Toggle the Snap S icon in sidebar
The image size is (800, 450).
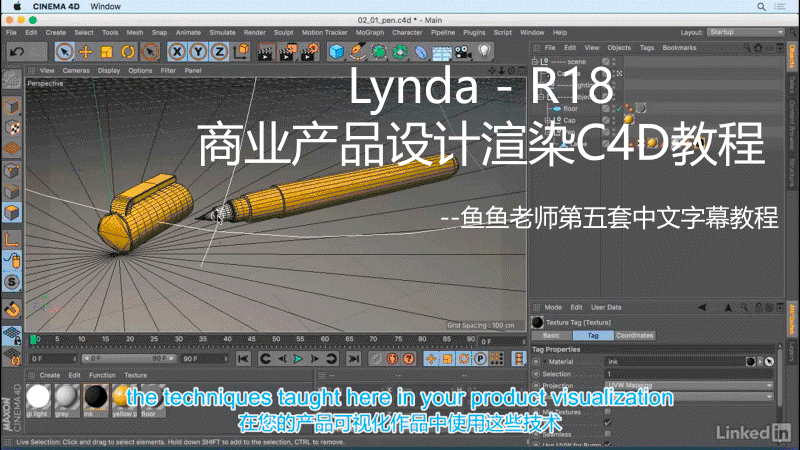(x=12, y=282)
